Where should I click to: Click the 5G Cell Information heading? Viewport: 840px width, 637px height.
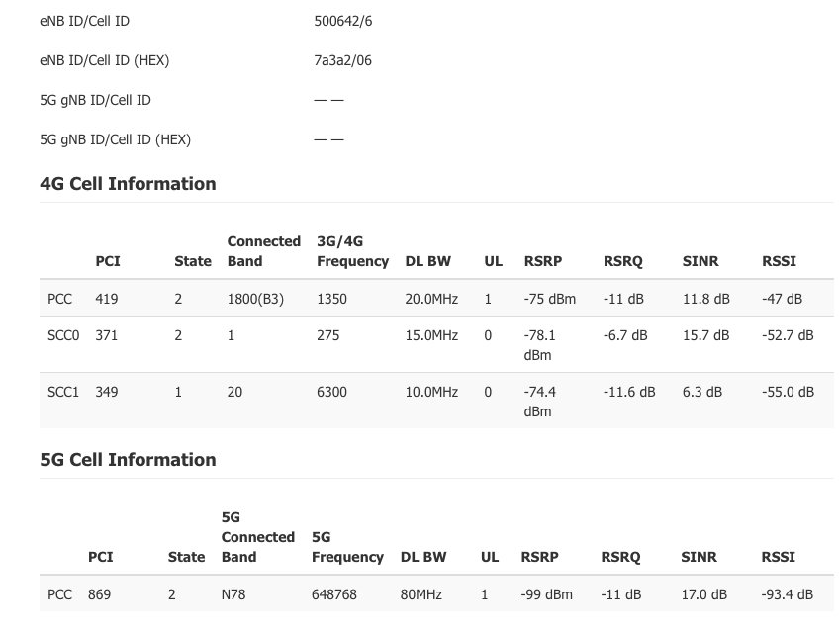pos(128,460)
